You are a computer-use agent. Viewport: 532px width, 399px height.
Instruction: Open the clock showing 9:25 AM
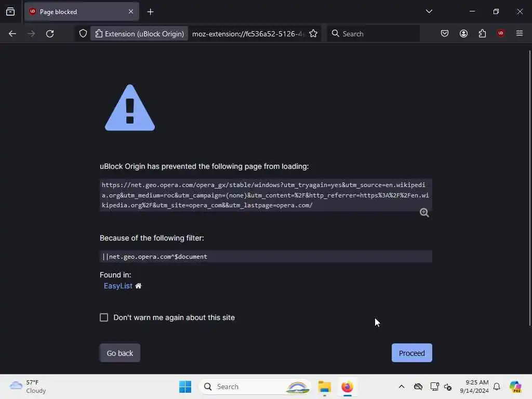pos(474,387)
